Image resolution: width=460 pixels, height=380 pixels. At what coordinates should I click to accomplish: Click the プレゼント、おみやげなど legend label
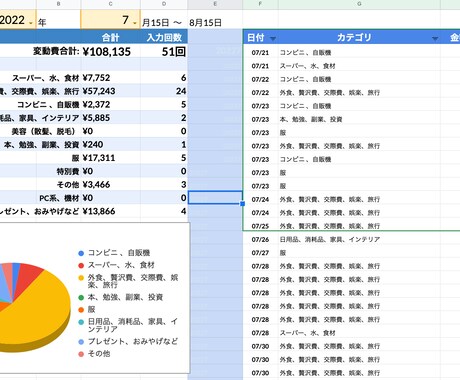click(133, 342)
